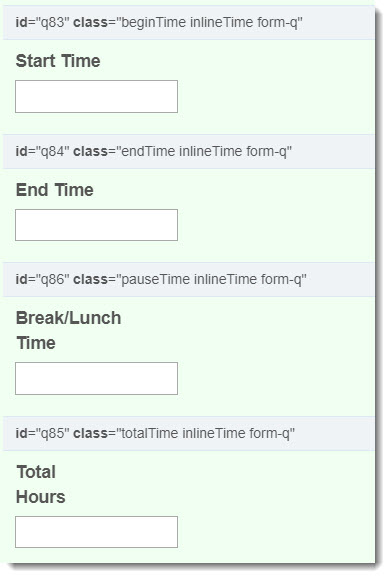Click into the Total Hours field

tap(96, 532)
